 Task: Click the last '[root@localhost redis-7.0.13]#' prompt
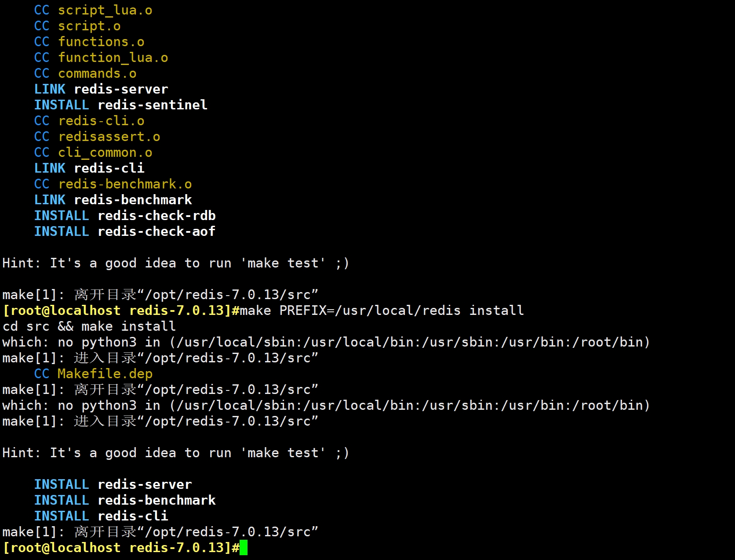121,548
